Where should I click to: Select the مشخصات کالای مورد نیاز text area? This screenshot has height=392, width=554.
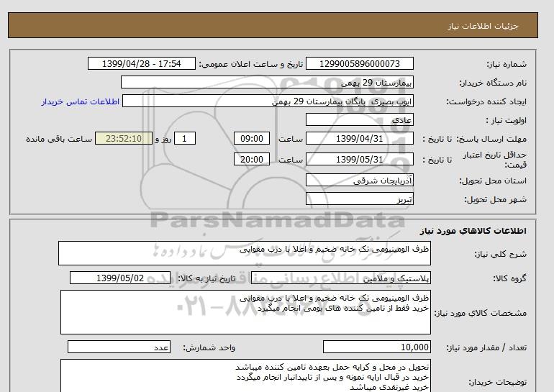coord(245,312)
